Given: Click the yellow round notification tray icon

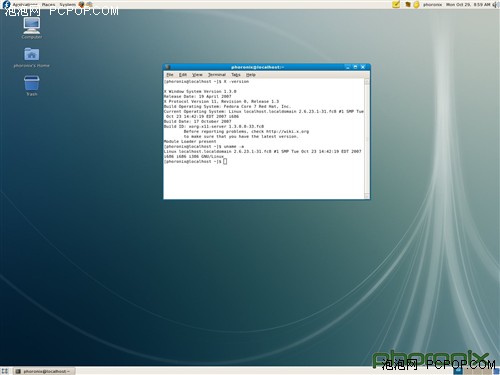Looking at the screenshot, I should point(416,4).
